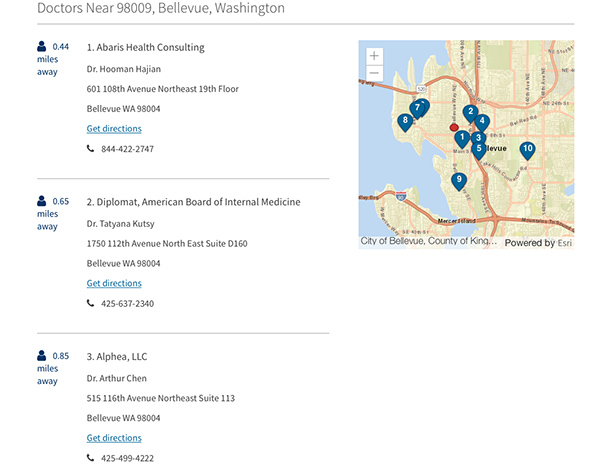Call phone number 844-422-2747

tap(127, 149)
